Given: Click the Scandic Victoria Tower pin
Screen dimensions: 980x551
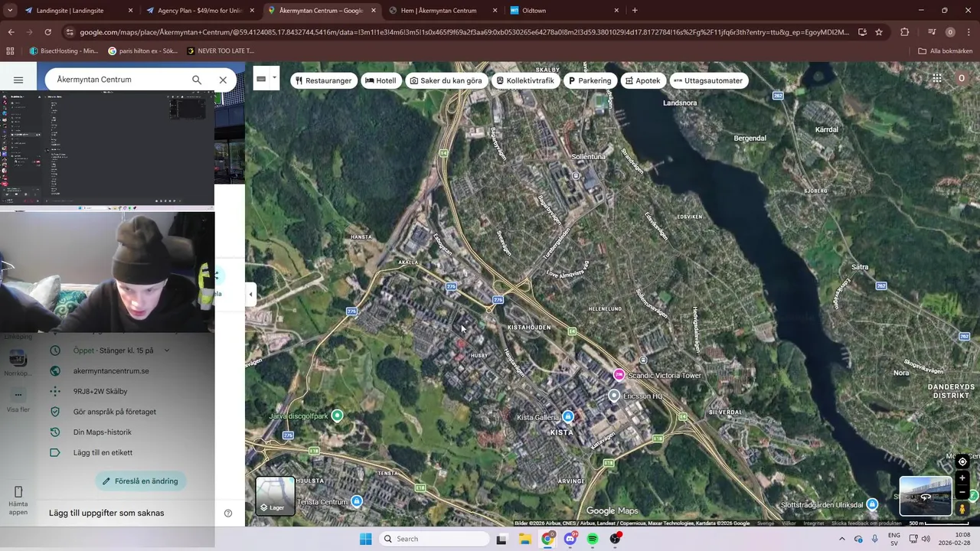Looking at the screenshot, I should coord(619,374).
